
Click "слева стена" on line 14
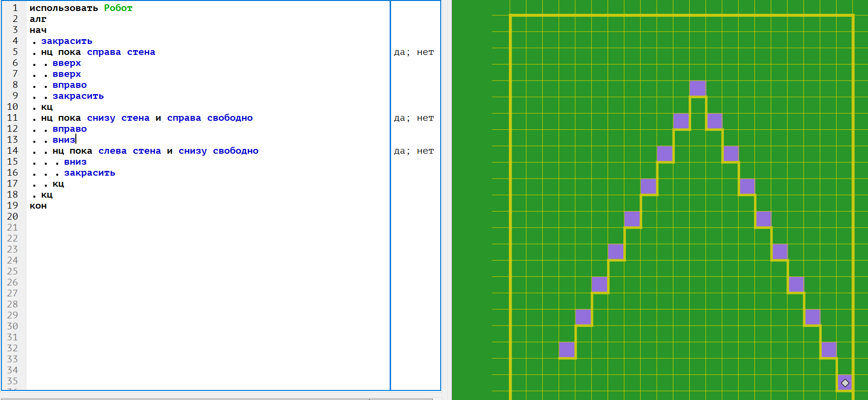tap(129, 151)
